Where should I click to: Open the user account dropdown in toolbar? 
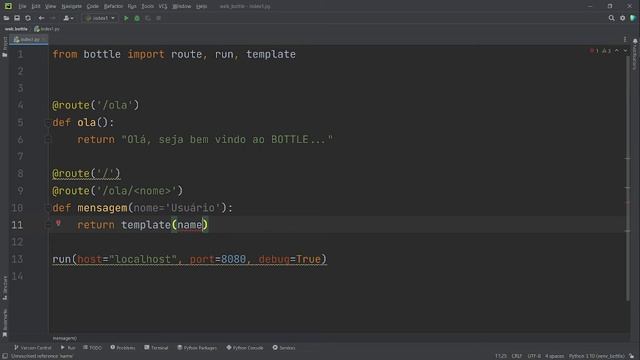(x=68, y=18)
